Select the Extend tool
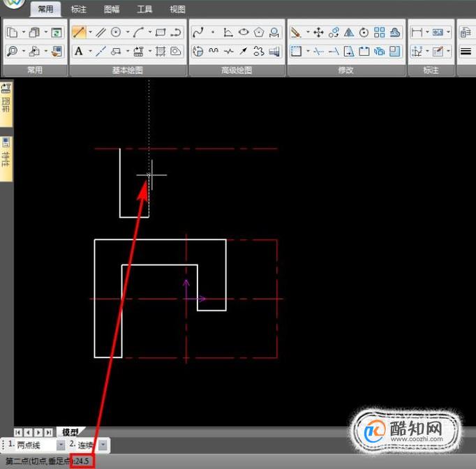Screen dimensions: 476x469 (x=334, y=51)
